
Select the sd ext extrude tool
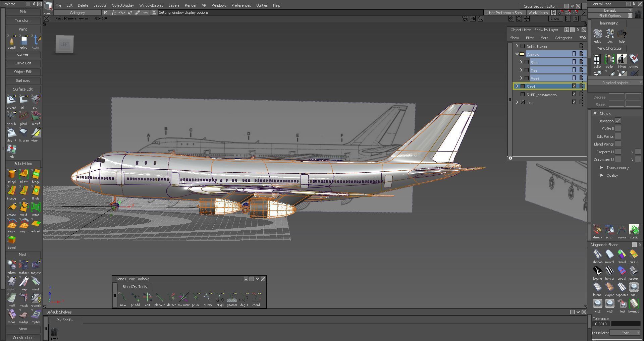(x=23, y=174)
